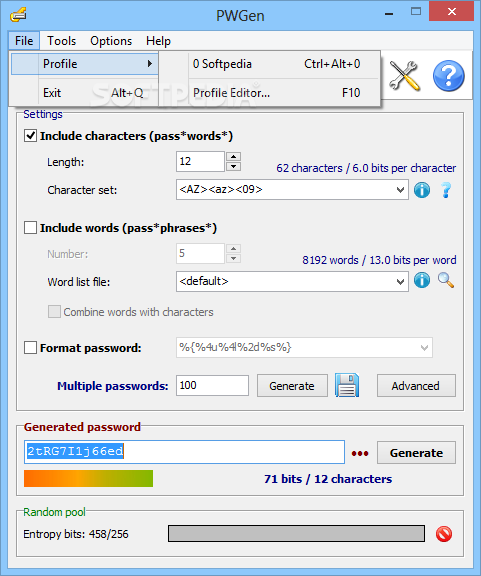Decrease password length with down arrow

point(233,167)
